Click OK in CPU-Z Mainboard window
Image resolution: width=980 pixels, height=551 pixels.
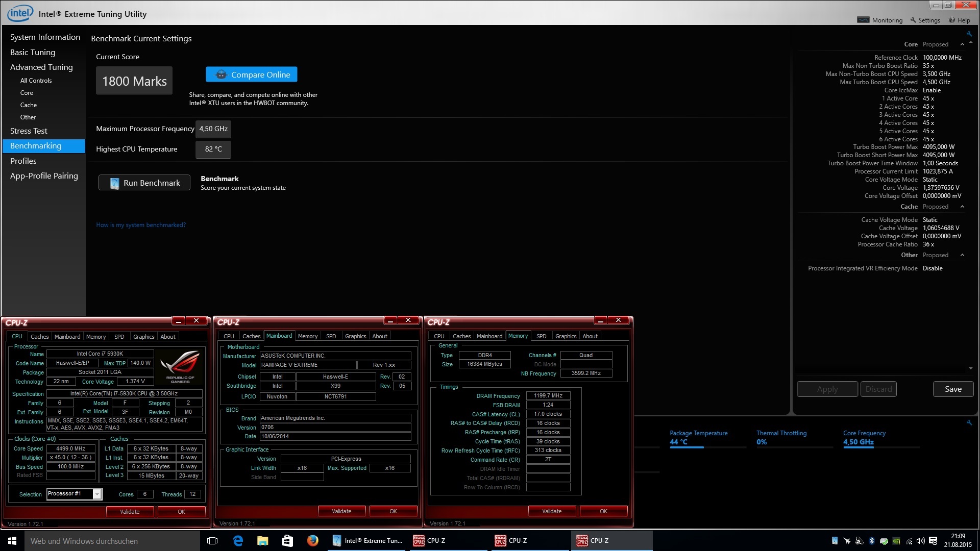pos(393,511)
